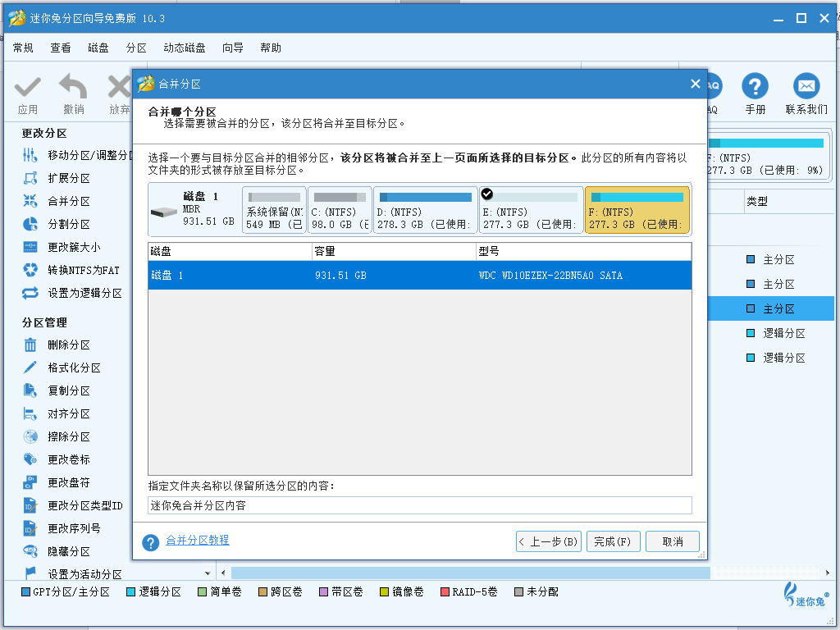The height and width of the screenshot is (630, 840).
Task: Click disk 1 drive icon in dialog disk map
Action: [164, 212]
